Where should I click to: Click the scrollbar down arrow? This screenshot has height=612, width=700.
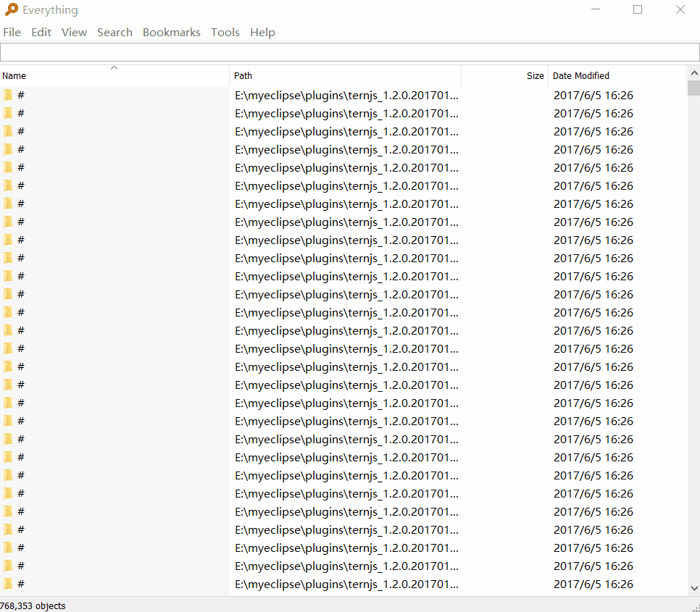point(694,588)
